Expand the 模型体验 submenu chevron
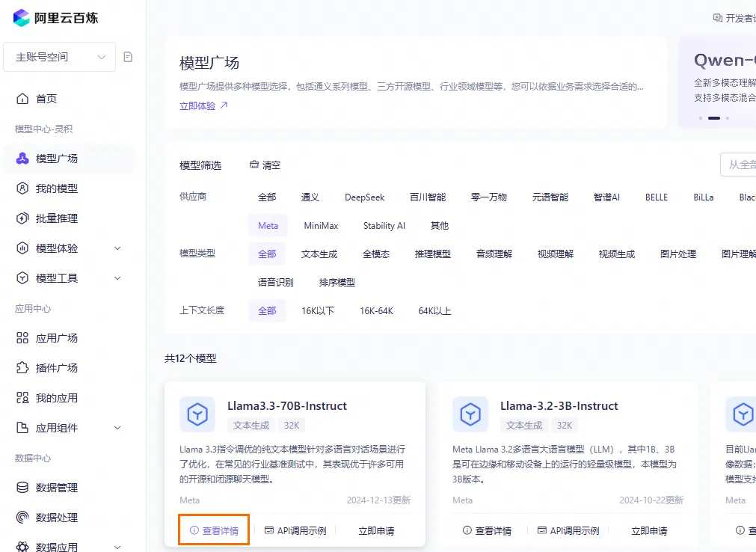 point(117,248)
